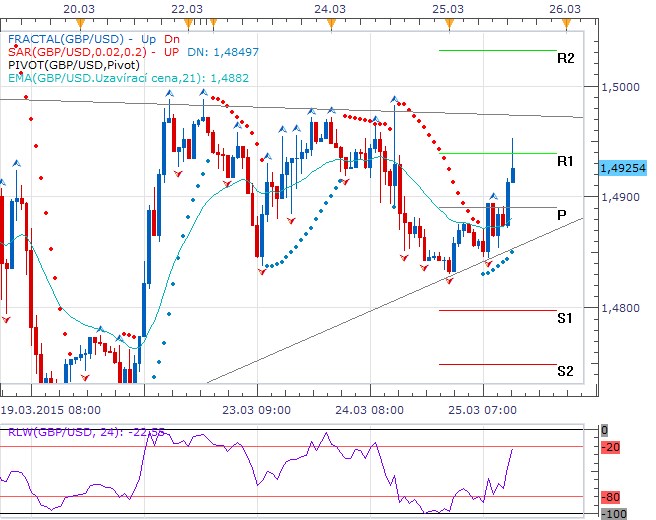The width and height of the screenshot is (656, 520).
Task: Select the 23.03 09:00 time axis marker
Action: point(256,410)
